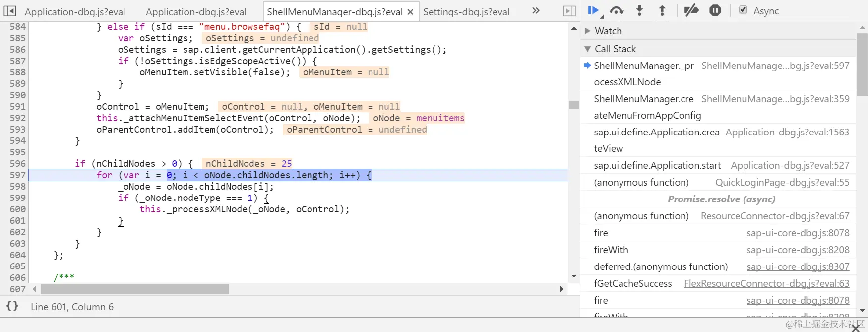Show more open file tabs

(x=536, y=11)
